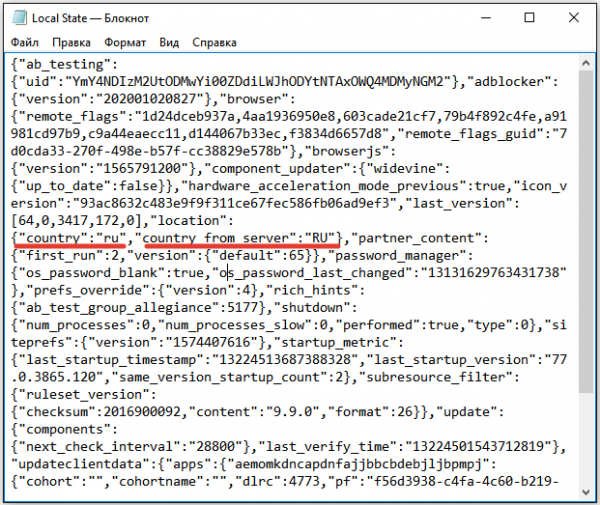This screenshot has width=600, height=505.
Task: Click the "adblocker" key text
Action: click(x=509, y=81)
